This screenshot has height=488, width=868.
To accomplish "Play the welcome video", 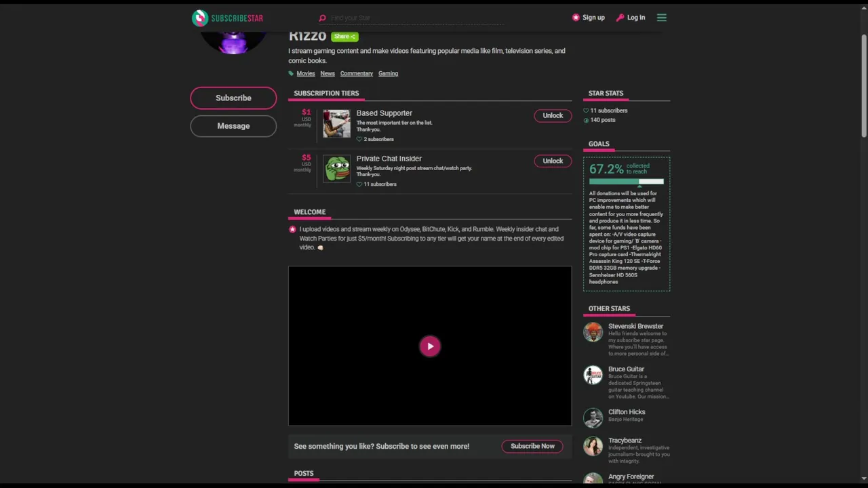I will click(430, 346).
